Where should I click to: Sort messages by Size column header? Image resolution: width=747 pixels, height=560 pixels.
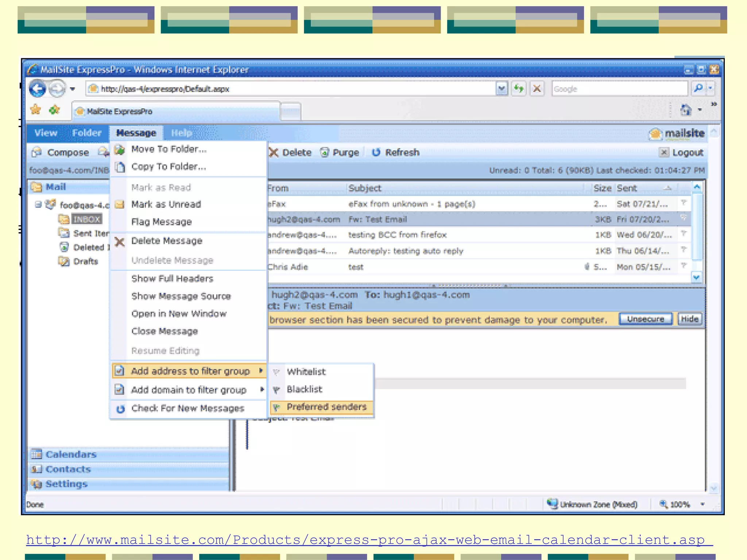coord(602,188)
